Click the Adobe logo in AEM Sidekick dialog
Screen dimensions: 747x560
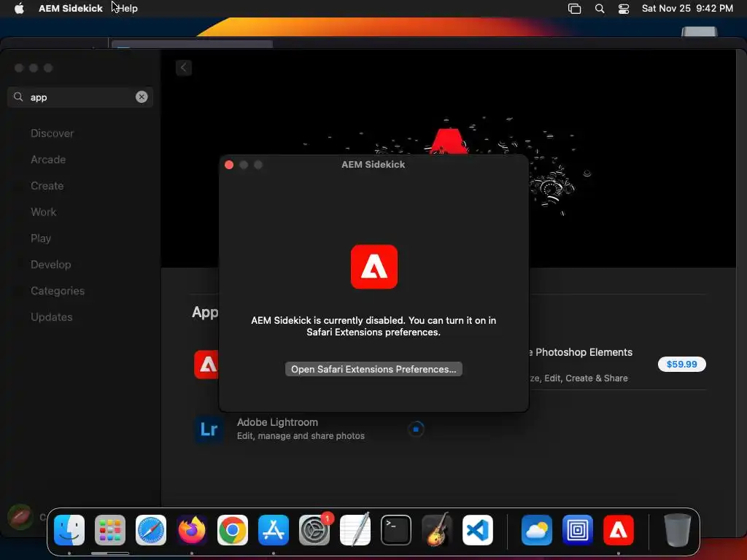click(374, 267)
